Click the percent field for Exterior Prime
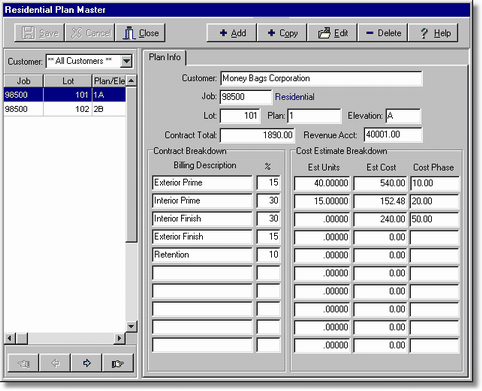The image size is (482, 391). click(x=268, y=183)
